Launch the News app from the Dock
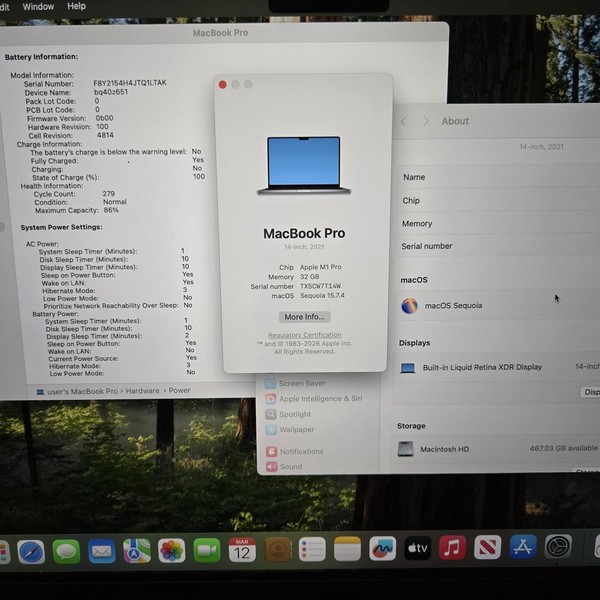The height and width of the screenshot is (600, 600). click(488, 547)
